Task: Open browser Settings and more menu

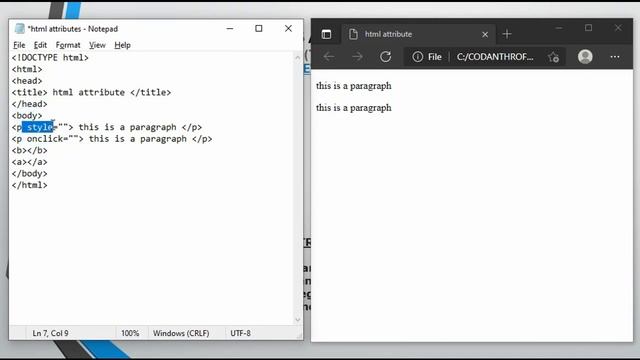Action: coord(615,57)
